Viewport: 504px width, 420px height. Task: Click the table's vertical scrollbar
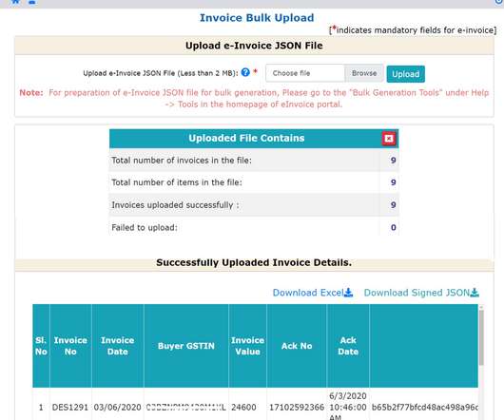point(481,337)
